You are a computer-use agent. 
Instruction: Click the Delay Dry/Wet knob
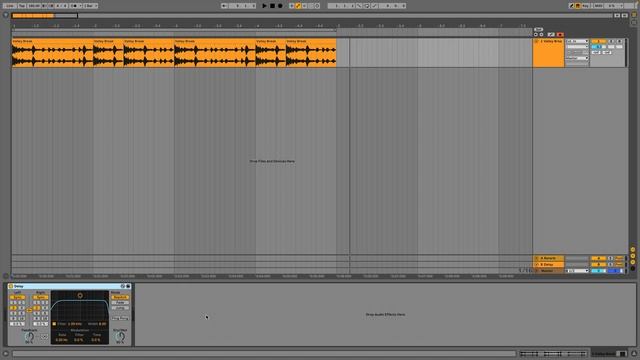(x=120, y=336)
